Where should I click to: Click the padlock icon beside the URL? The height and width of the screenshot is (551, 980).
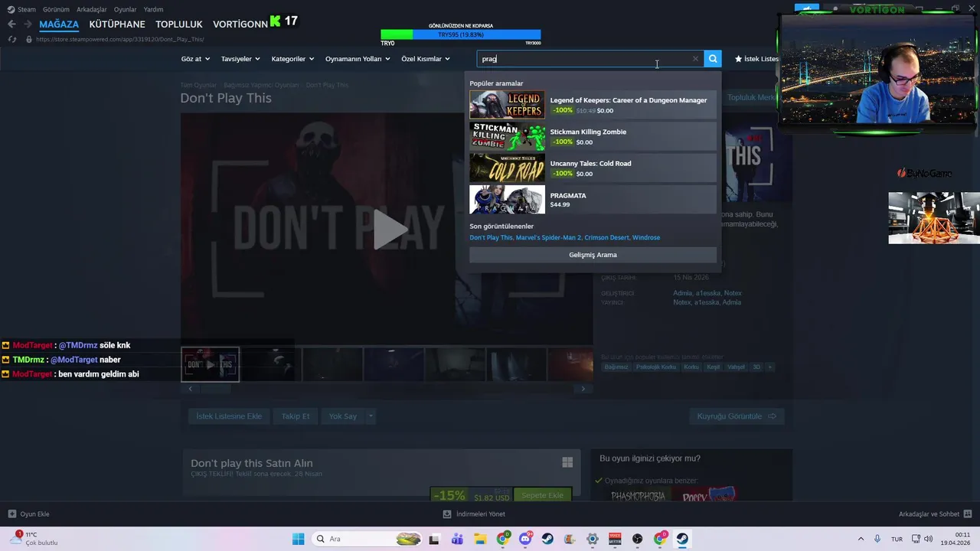click(28, 39)
